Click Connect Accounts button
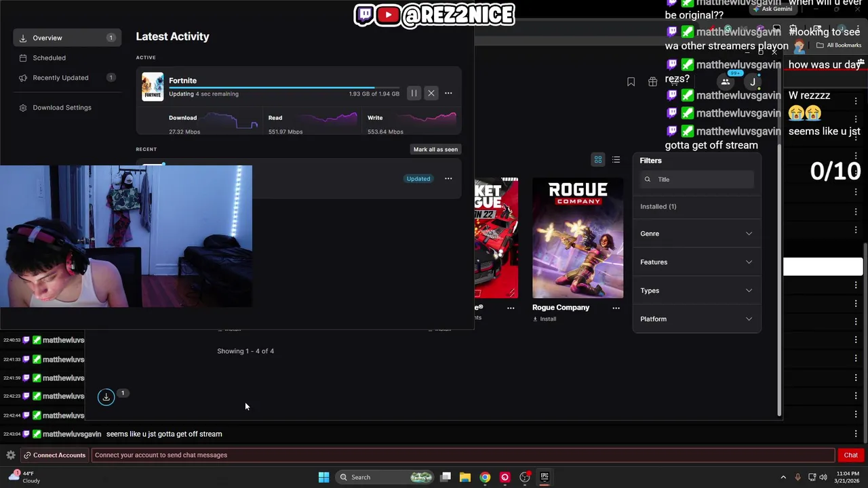 54,455
